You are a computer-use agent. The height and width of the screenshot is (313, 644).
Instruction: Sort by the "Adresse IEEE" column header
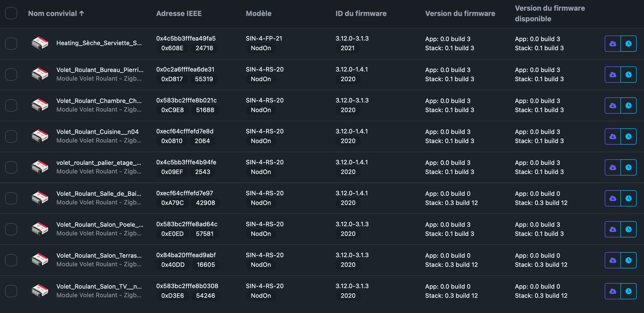click(x=179, y=13)
